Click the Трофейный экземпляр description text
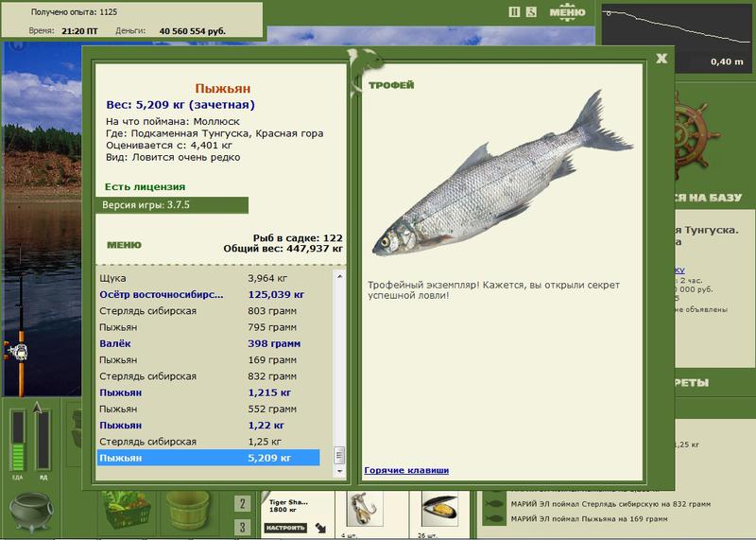This screenshot has width=756, height=540. pyautogui.click(x=493, y=290)
